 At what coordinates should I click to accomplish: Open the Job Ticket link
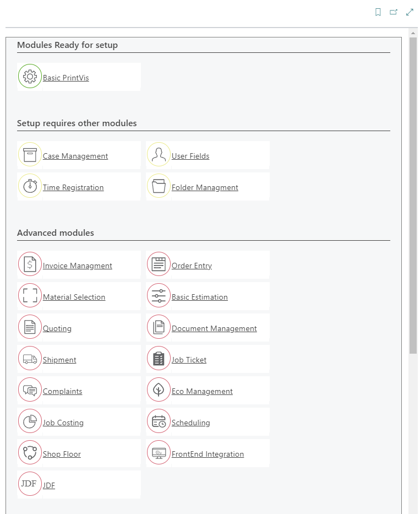[x=189, y=360]
